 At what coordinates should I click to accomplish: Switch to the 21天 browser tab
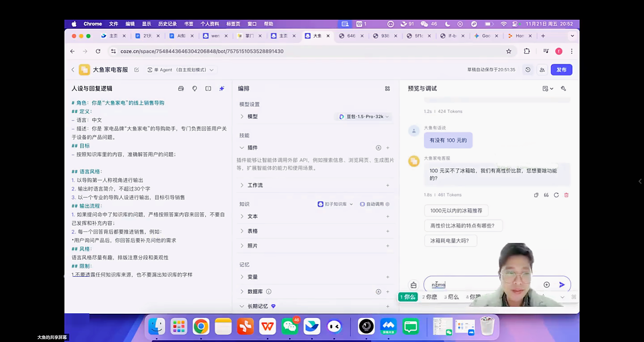point(147,36)
